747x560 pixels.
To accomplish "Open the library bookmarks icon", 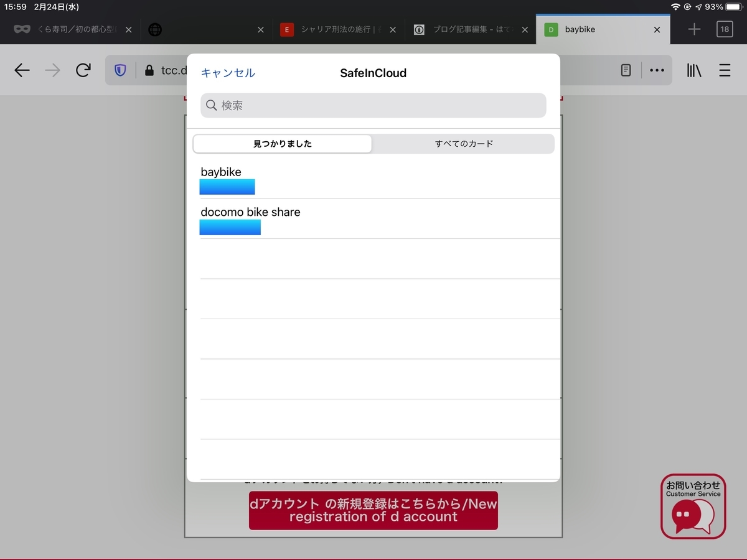I will (694, 71).
